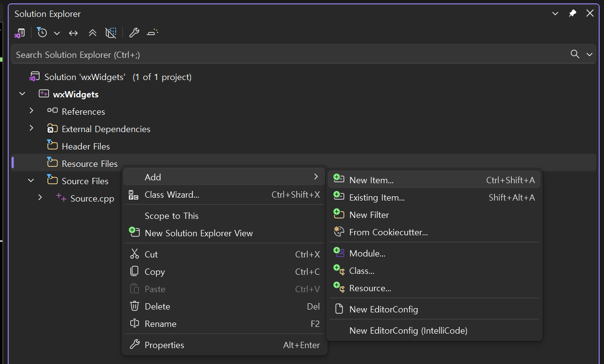Viewport: 604px width, 364px height.
Task: Open the search options dropdown arrow
Action: click(x=589, y=54)
